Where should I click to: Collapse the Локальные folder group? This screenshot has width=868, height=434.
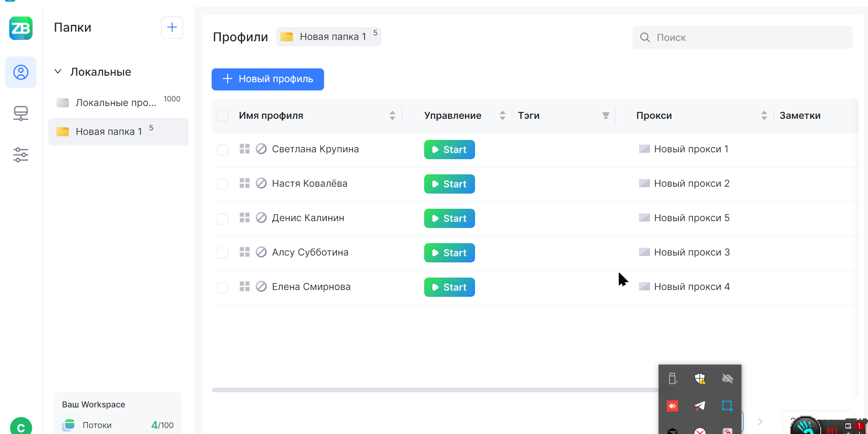pos(58,72)
